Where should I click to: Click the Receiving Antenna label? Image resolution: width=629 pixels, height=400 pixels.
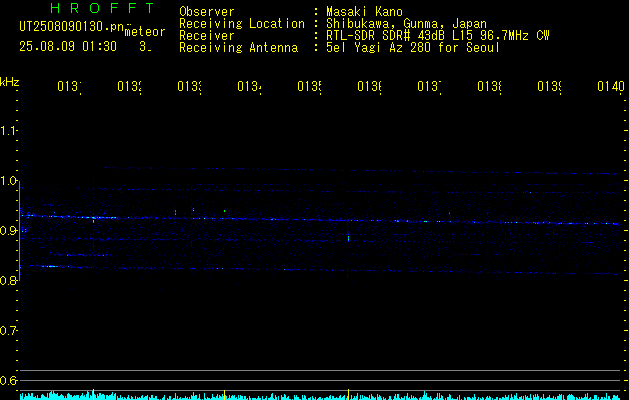pos(238,48)
